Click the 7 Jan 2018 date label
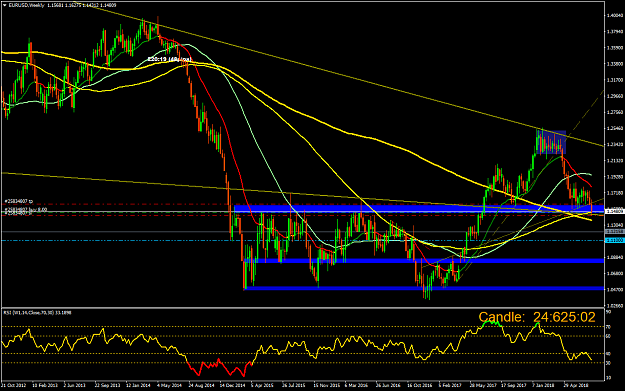Screen dimensions: 625x391 544,385
